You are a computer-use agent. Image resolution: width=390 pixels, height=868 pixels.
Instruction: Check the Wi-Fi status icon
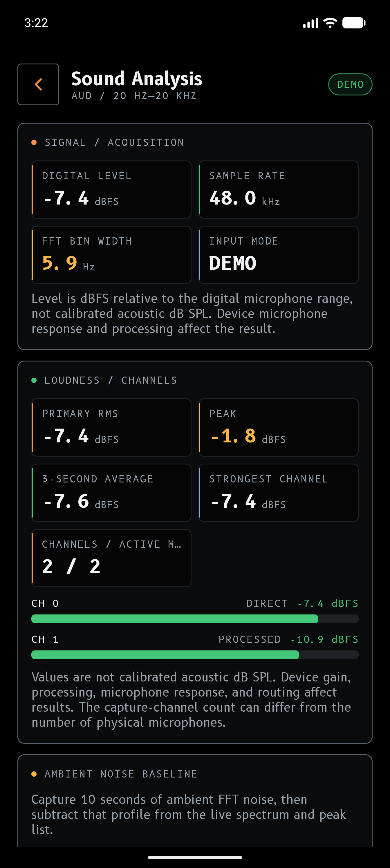(330, 23)
